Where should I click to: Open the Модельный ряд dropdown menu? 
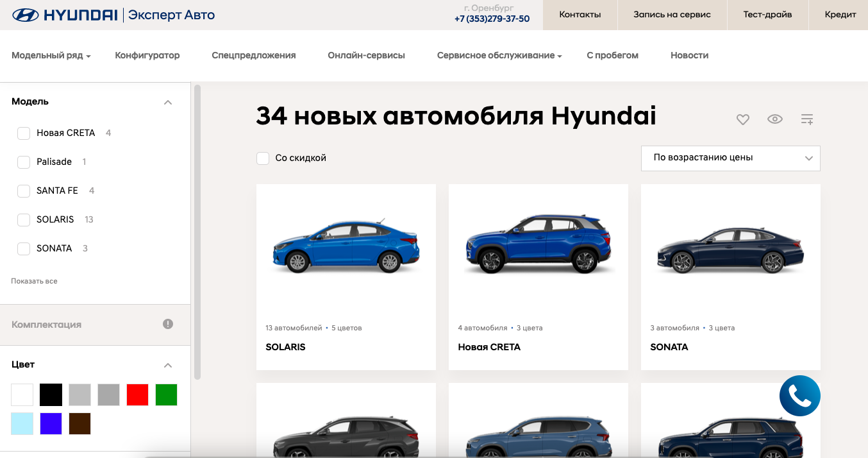(x=51, y=56)
